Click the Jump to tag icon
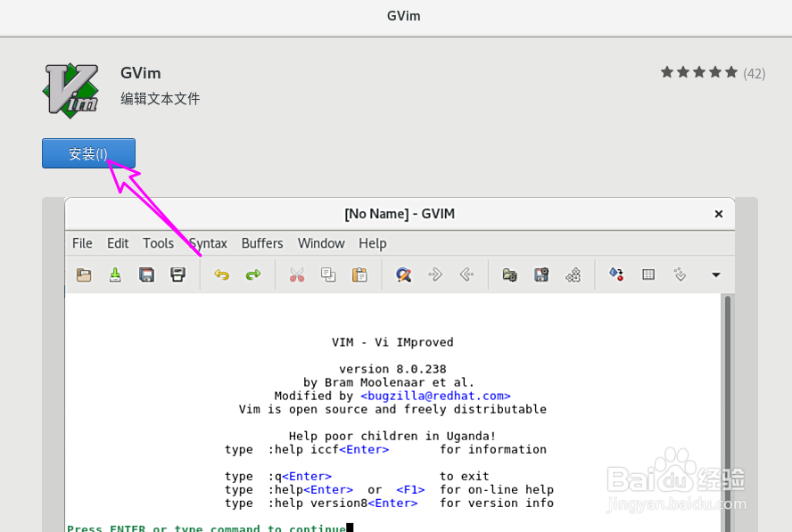This screenshot has height=532, width=792. (x=680, y=274)
